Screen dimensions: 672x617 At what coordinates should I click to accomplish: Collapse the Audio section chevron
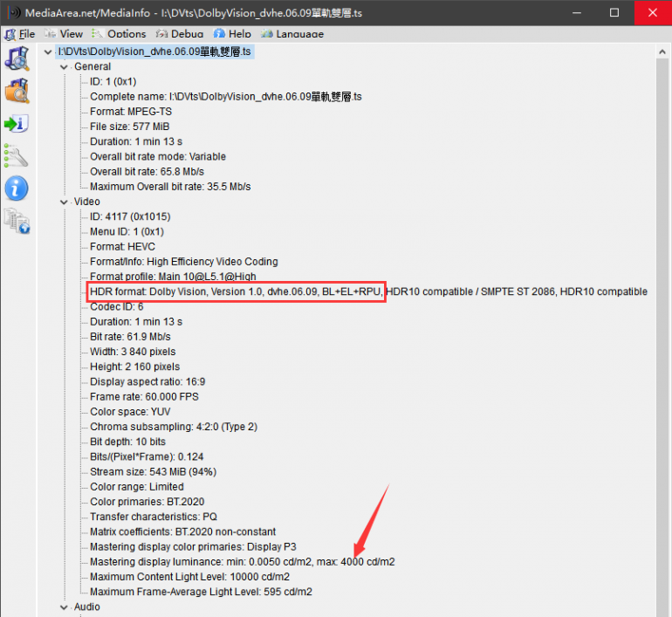click(x=64, y=607)
